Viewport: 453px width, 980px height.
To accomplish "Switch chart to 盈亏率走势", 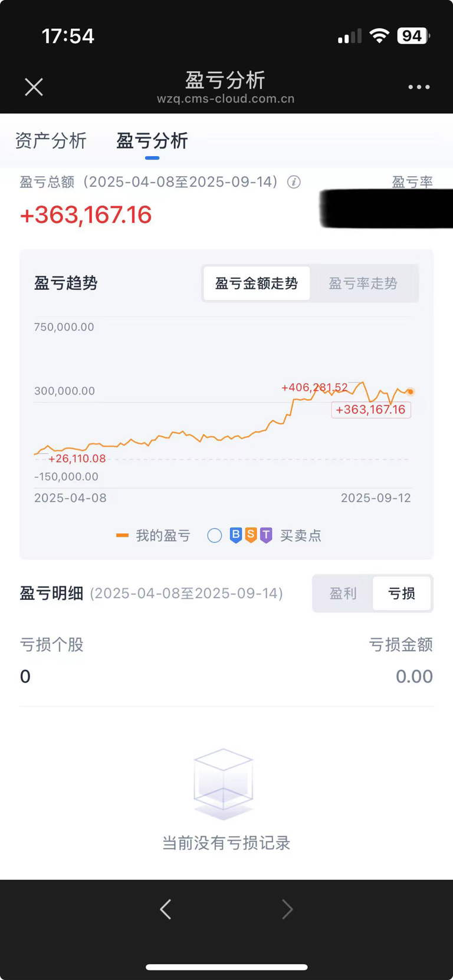I will [363, 283].
